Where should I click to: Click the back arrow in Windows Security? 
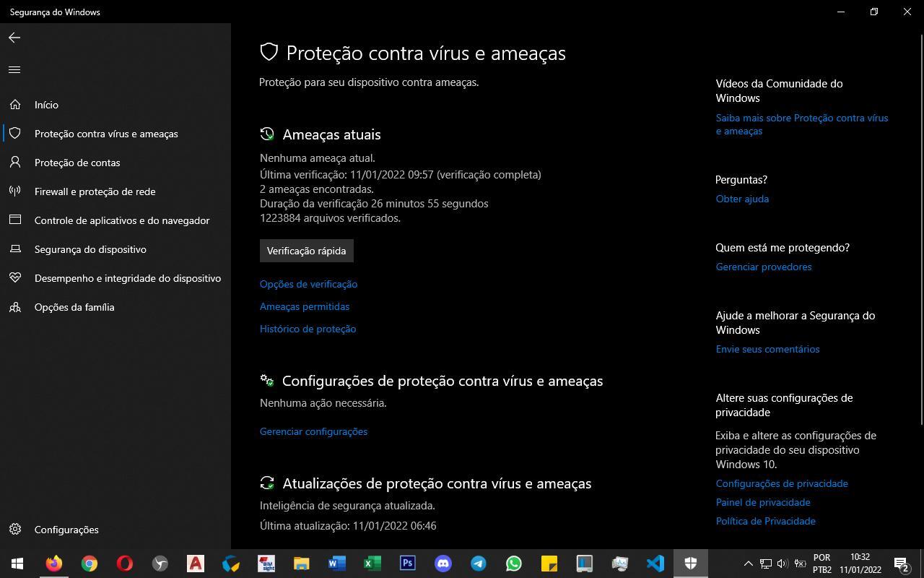(14, 38)
